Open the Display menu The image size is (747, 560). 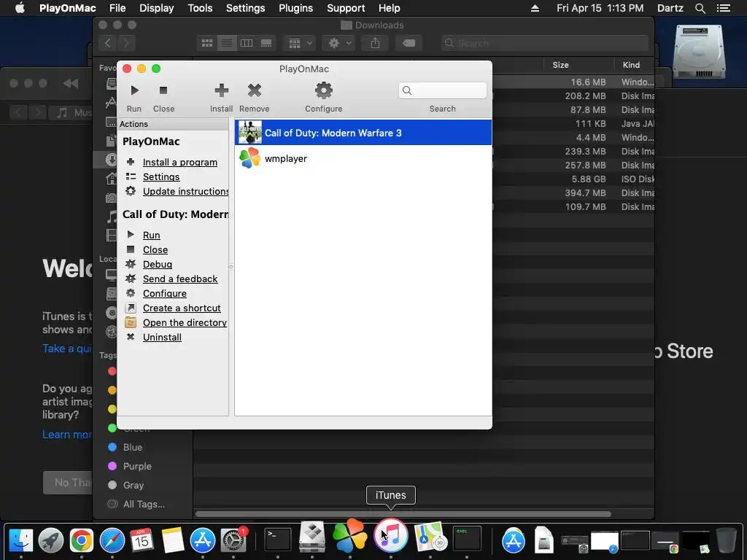tap(157, 8)
